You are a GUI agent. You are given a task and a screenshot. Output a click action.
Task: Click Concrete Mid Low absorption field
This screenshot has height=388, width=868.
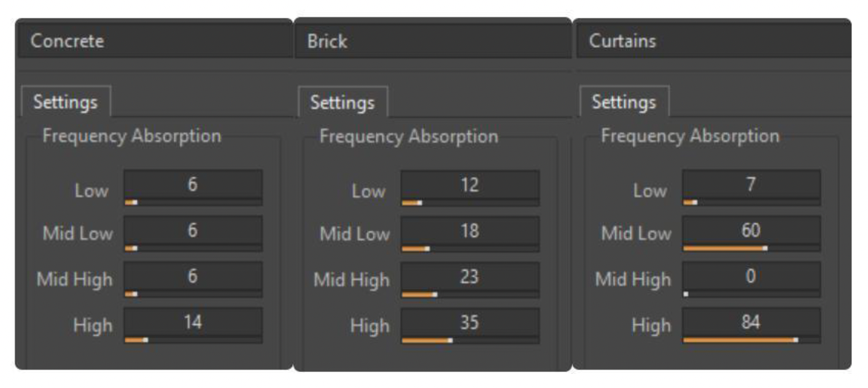click(x=193, y=231)
